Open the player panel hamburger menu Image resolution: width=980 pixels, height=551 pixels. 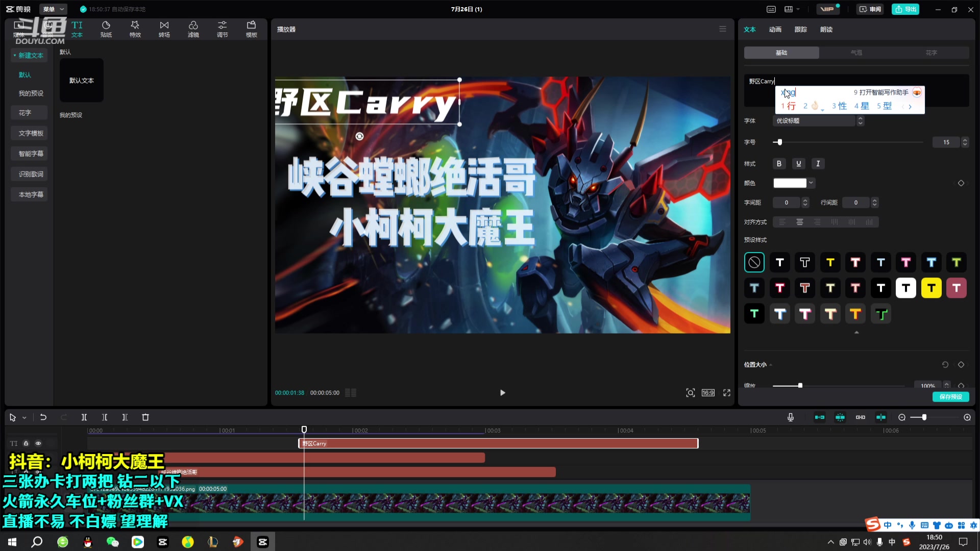click(x=723, y=29)
